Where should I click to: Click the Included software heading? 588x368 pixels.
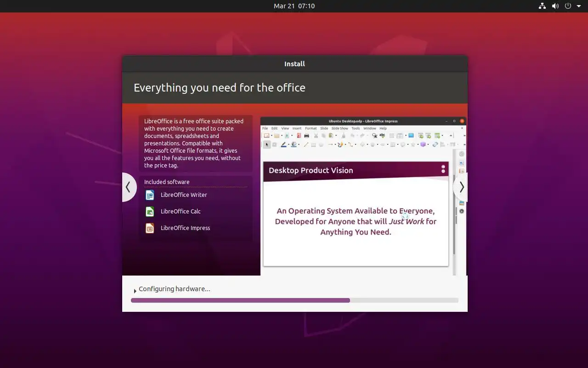(x=167, y=182)
